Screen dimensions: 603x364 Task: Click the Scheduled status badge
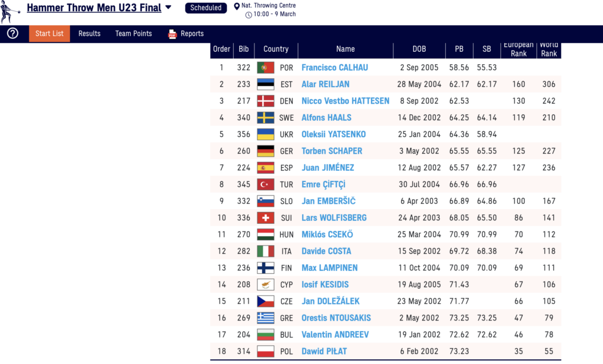click(x=206, y=8)
